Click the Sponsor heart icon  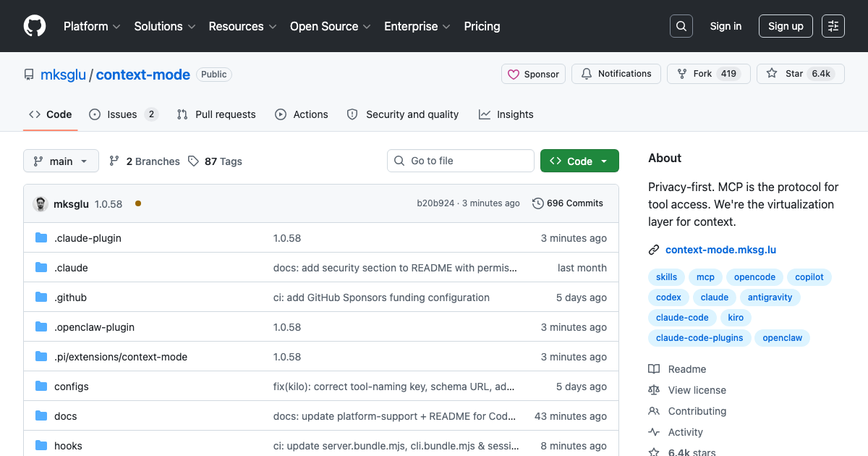tap(514, 74)
